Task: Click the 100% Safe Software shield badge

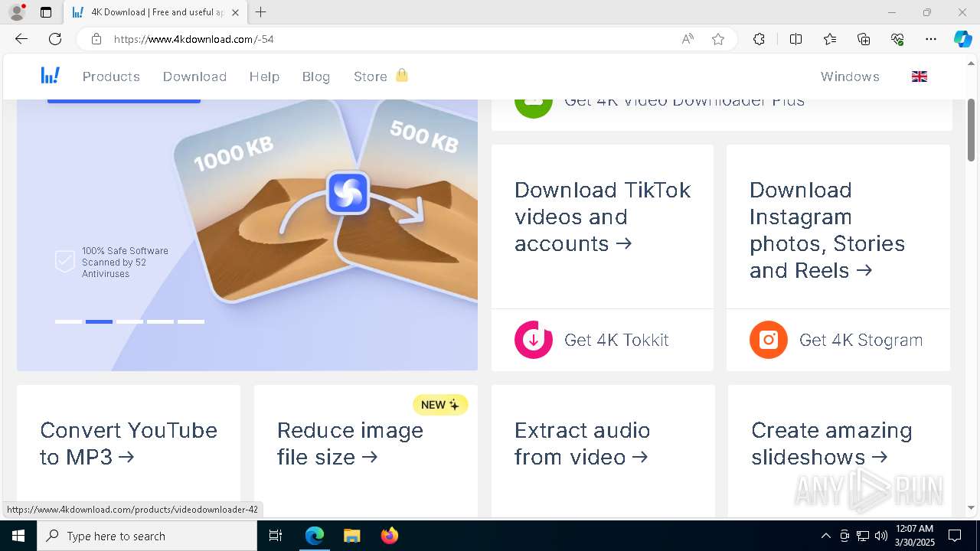Action: click(x=64, y=261)
